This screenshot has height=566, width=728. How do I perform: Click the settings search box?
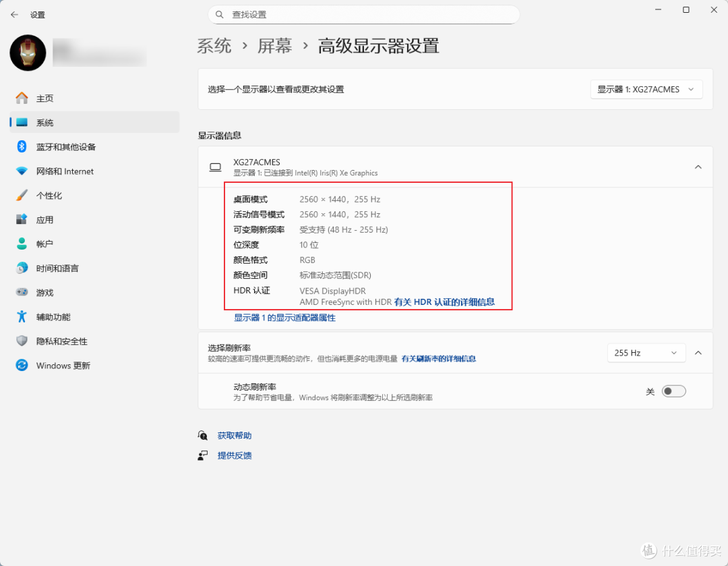point(364,14)
